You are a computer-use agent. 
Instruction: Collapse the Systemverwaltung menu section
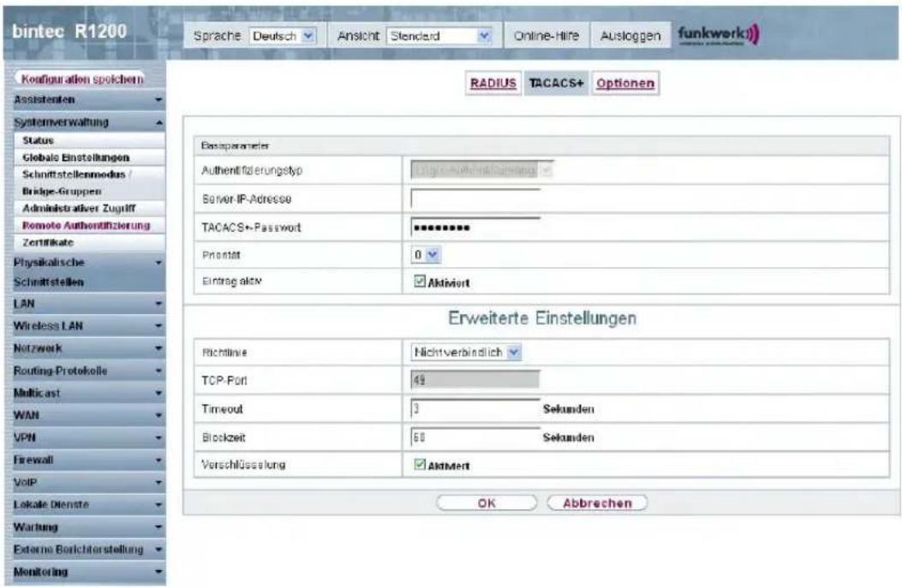pos(88,122)
